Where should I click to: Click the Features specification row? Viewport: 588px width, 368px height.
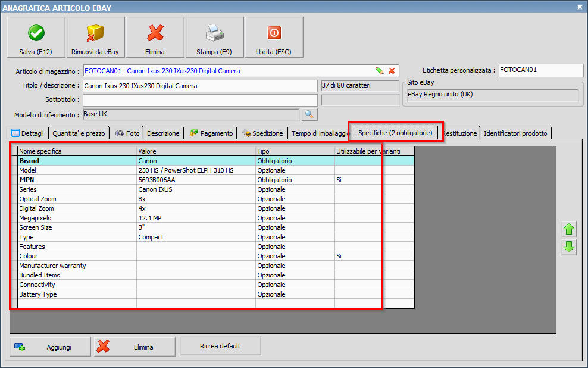coord(215,247)
